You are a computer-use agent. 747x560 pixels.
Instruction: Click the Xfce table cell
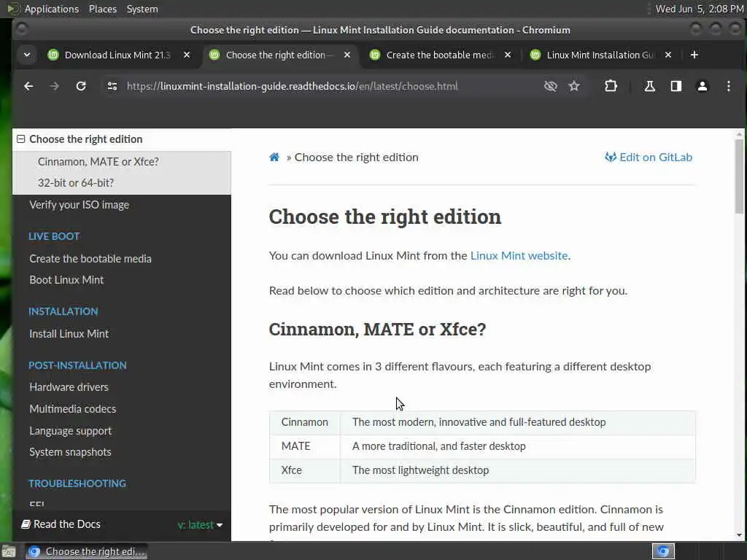[x=305, y=470]
